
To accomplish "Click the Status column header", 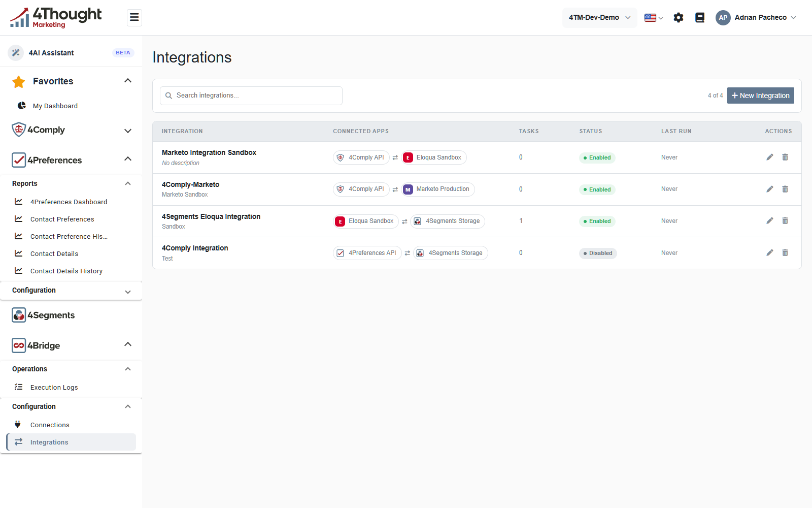I will 591,131.
